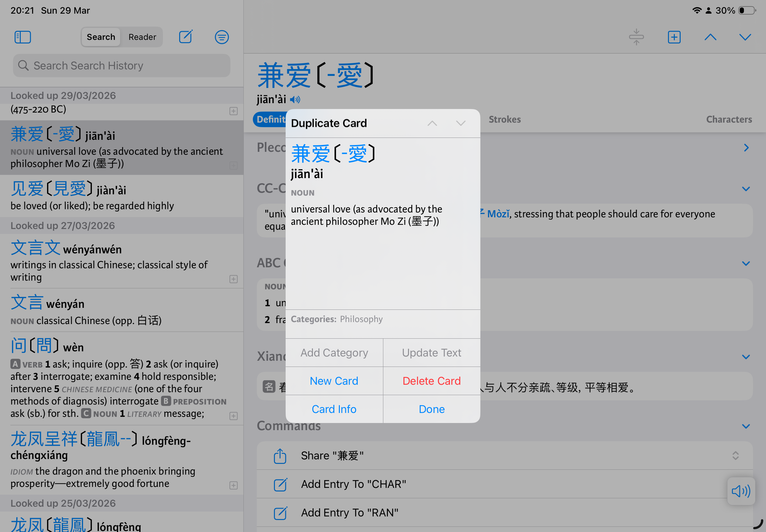Screen dimensions: 766x532
Task: Switch to Reader mode segment
Action: pos(142,37)
